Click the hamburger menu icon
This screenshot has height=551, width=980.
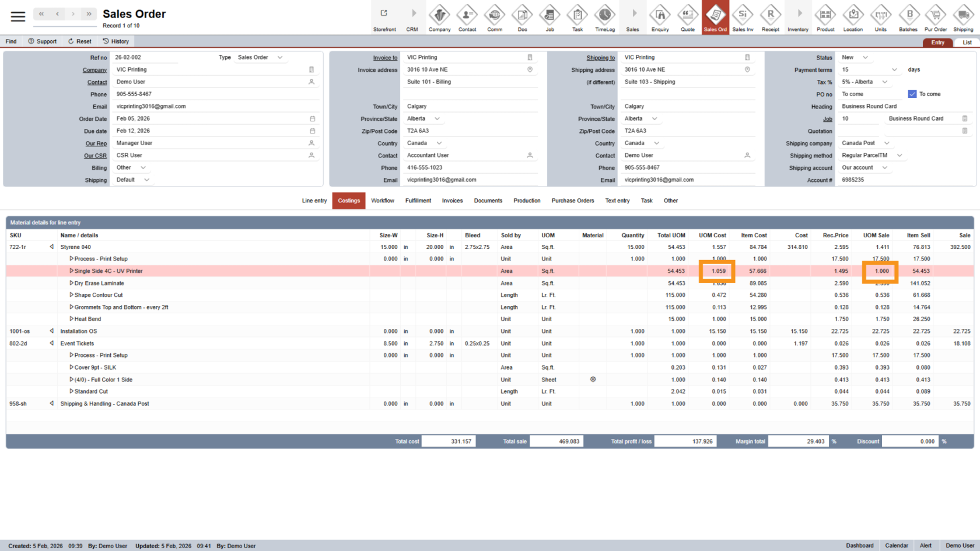click(18, 16)
